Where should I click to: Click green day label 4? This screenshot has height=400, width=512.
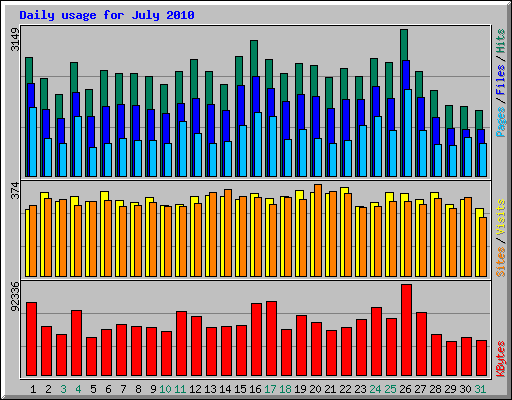[78, 389]
